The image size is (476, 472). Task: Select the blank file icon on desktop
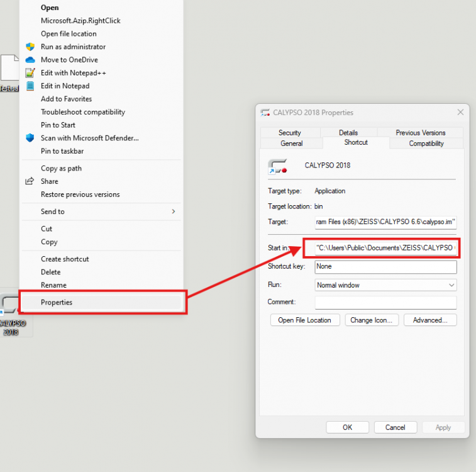pos(9,68)
